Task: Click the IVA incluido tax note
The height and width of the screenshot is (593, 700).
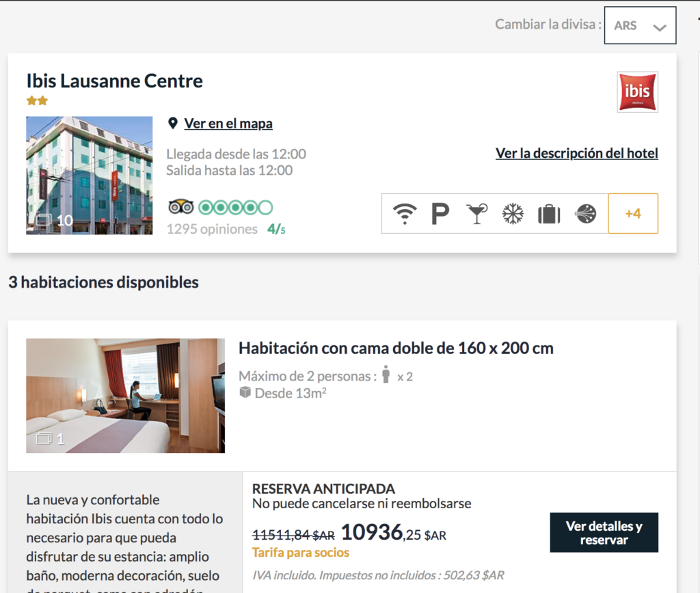Action: [x=378, y=575]
